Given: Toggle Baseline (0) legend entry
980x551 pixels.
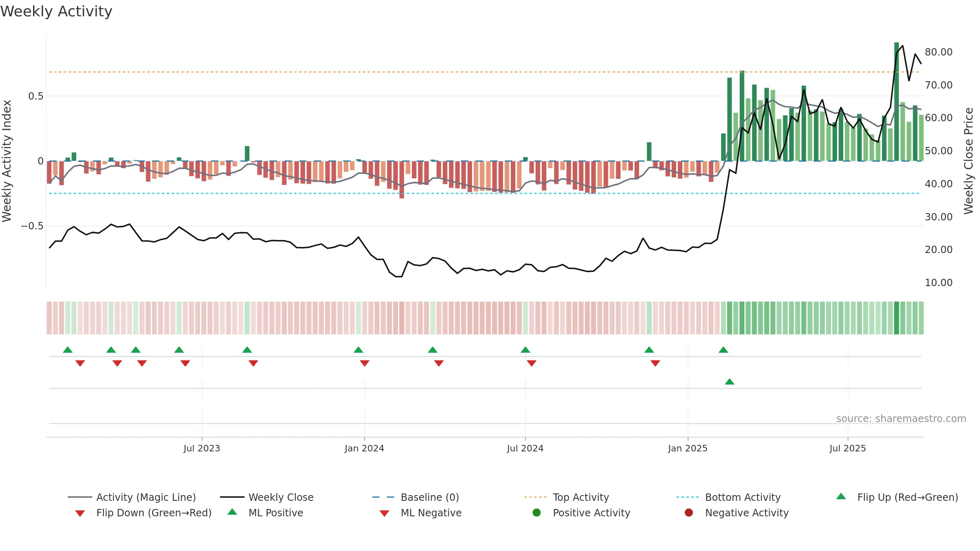Looking at the screenshot, I should [416, 497].
